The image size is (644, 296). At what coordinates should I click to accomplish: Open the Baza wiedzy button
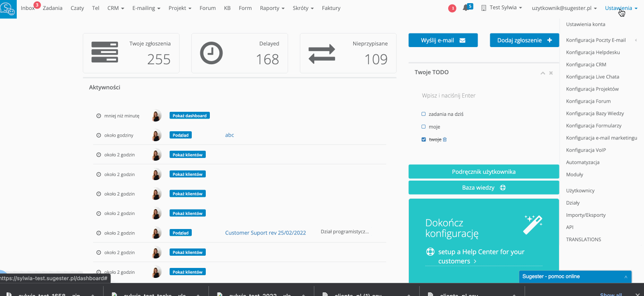pos(483,187)
